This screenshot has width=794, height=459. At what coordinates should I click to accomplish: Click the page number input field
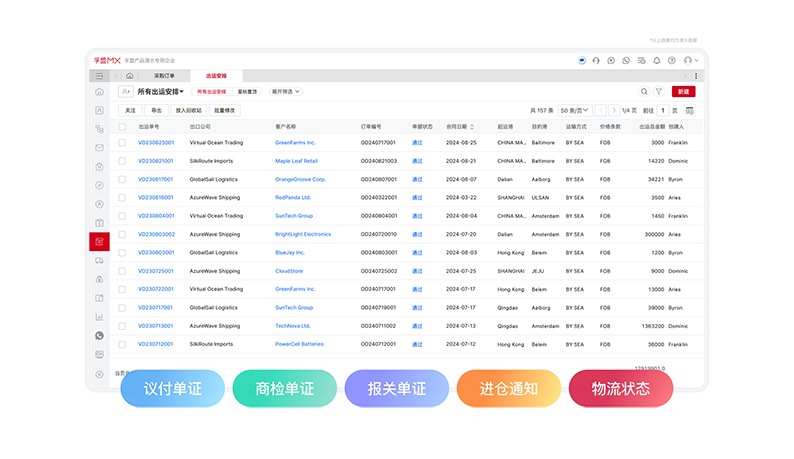663,110
